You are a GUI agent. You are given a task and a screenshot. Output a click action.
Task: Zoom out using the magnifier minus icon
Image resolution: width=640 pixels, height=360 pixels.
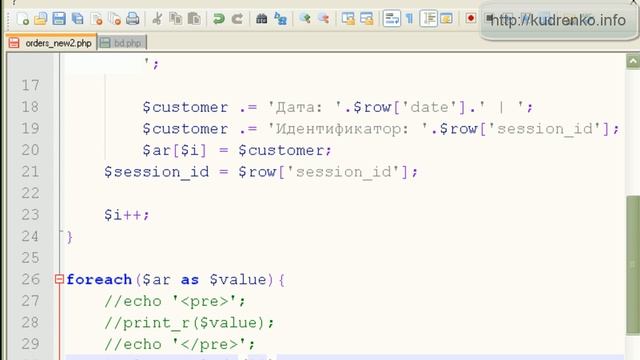coord(324,19)
